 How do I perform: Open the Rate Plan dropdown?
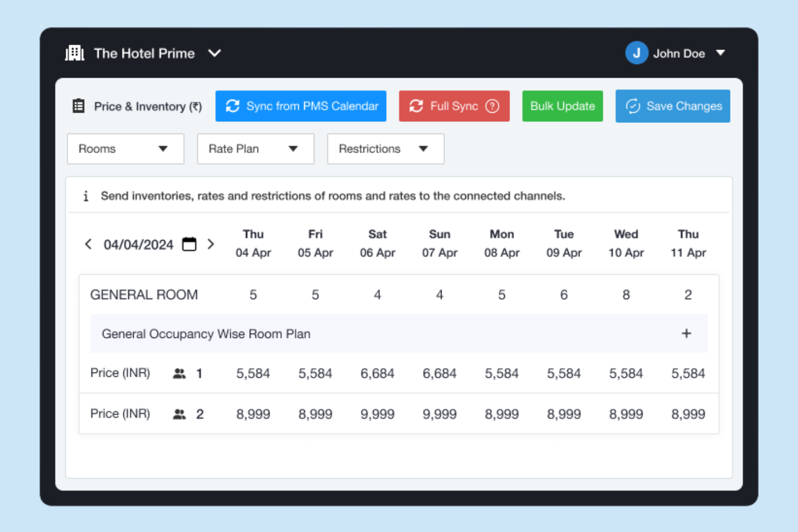(255, 149)
